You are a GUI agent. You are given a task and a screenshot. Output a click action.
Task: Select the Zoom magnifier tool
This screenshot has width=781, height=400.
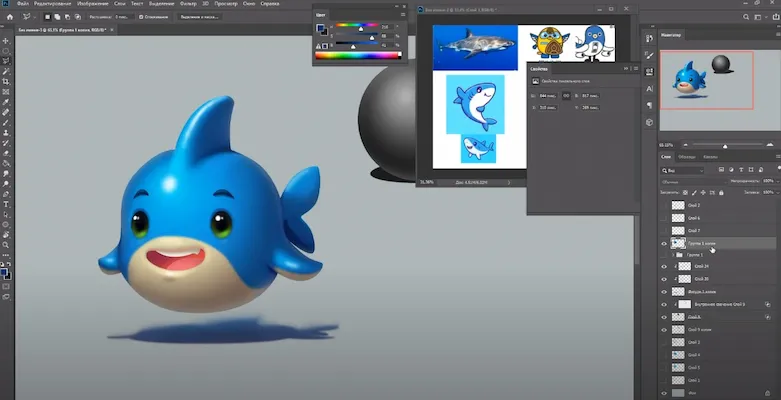[6, 244]
